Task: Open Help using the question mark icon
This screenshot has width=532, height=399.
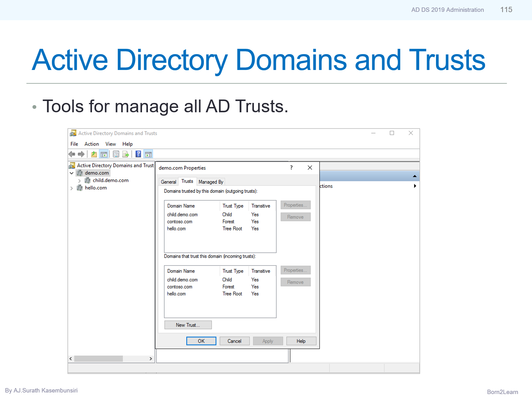Action: pyautogui.click(x=138, y=154)
